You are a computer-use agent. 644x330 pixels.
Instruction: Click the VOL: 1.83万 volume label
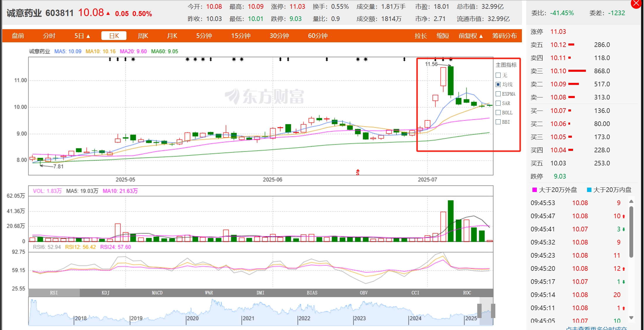(x=47, y=191)
